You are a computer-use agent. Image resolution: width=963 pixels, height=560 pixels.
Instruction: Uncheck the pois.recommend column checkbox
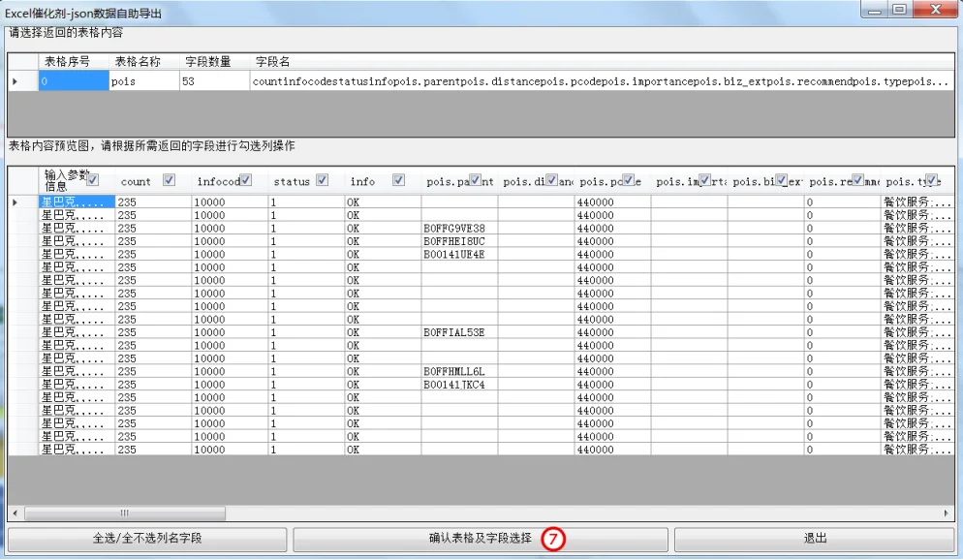coord(857,180)
